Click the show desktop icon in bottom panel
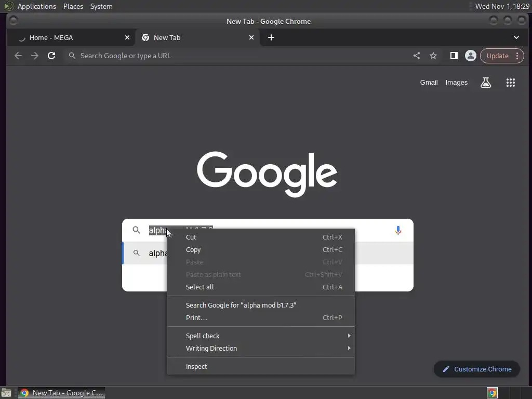Image resolution: width=532 pixels, height=399 pixels. coord(6,393)
